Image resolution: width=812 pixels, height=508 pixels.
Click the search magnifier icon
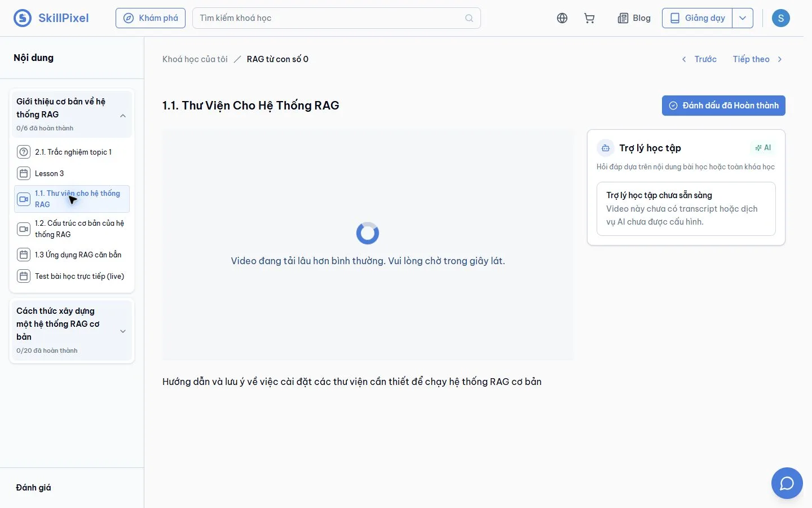tap(469, 18)
